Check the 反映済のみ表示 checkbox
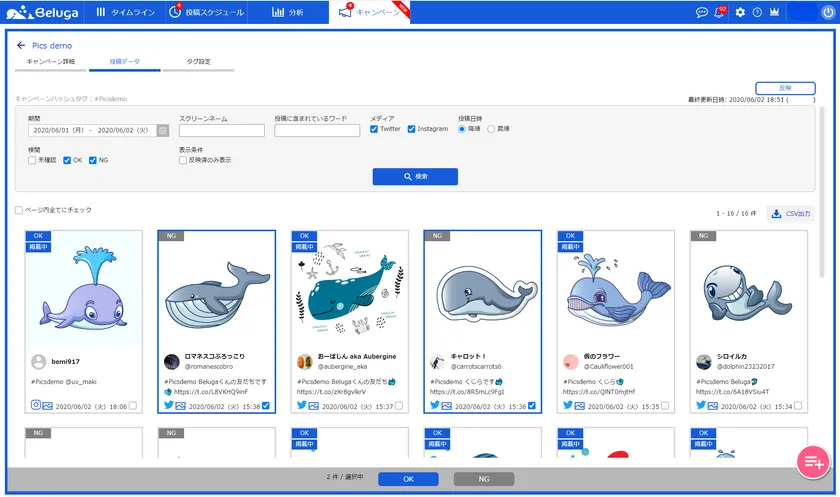The width and height of the screenshot is (840, 497). point(183,160)
